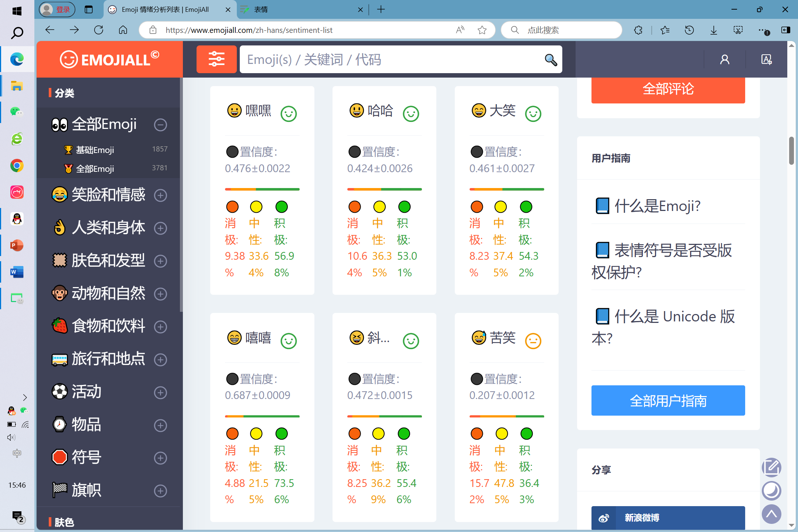
Task: Add page to favorites star icon
Action: [482, 30]
